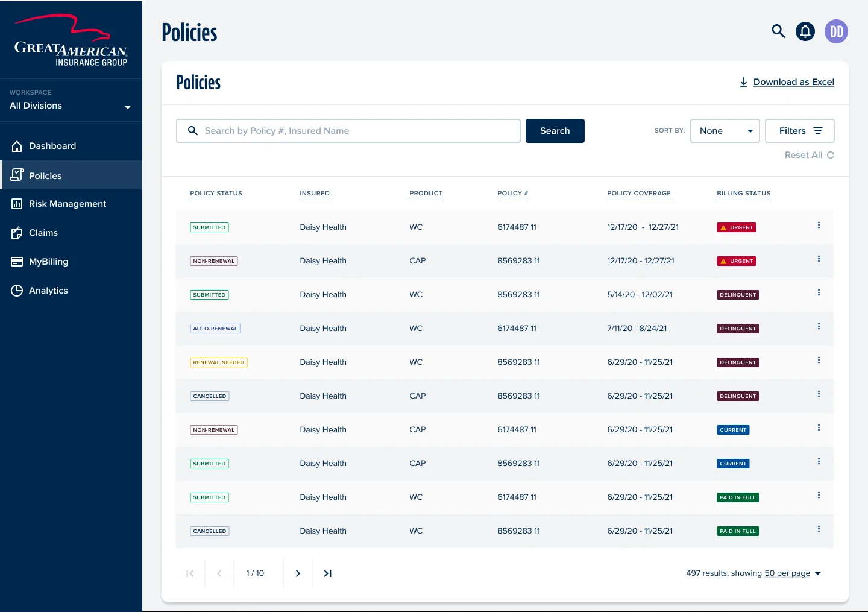The height and width of the screenshot is (612, 868).
Task: Click Auto-Renewal status badge
Action: click(x=215, y=329)
